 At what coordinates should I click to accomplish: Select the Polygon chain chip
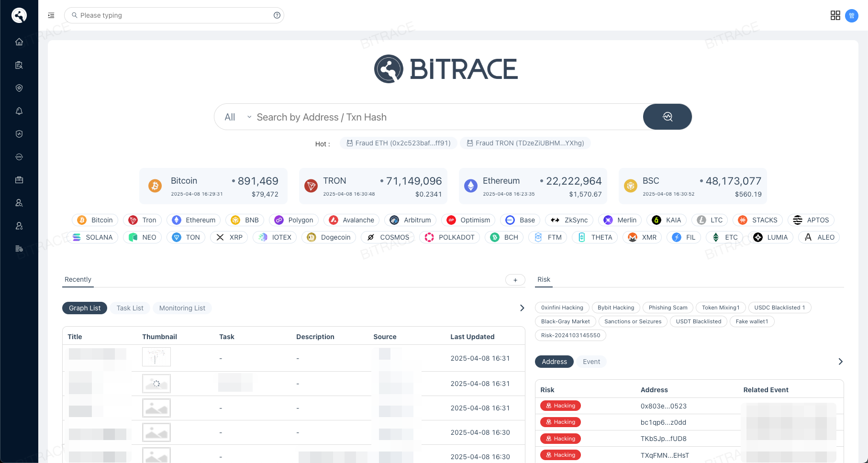tap(293, 220)
